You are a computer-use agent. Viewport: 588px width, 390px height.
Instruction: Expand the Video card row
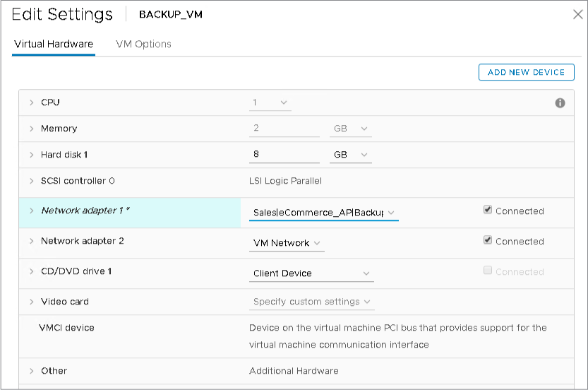pos(32,302)
